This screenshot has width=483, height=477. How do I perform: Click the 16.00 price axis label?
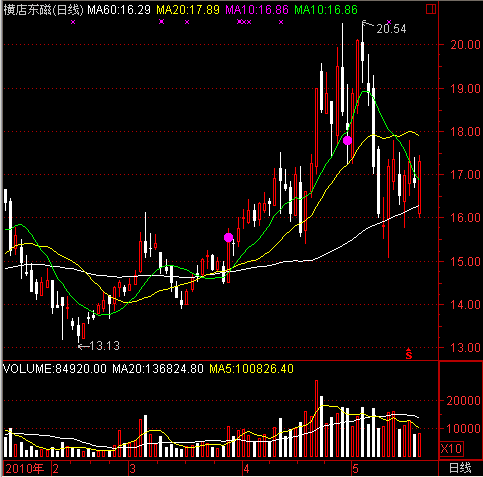[x=465, y=218]
